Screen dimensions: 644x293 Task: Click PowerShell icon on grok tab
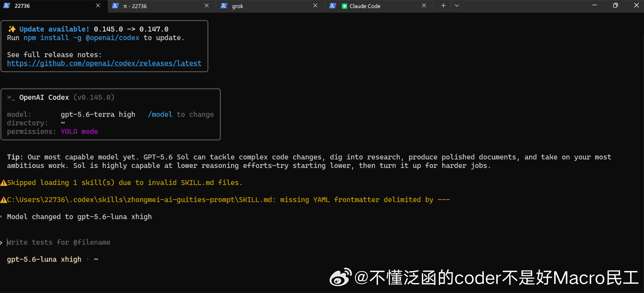[x=224, y=6]
